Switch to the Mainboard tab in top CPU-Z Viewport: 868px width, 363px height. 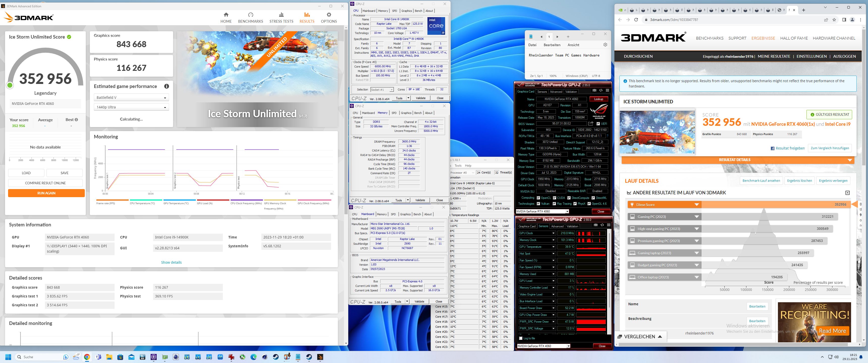pyautogui.click(x=369, y=11)
